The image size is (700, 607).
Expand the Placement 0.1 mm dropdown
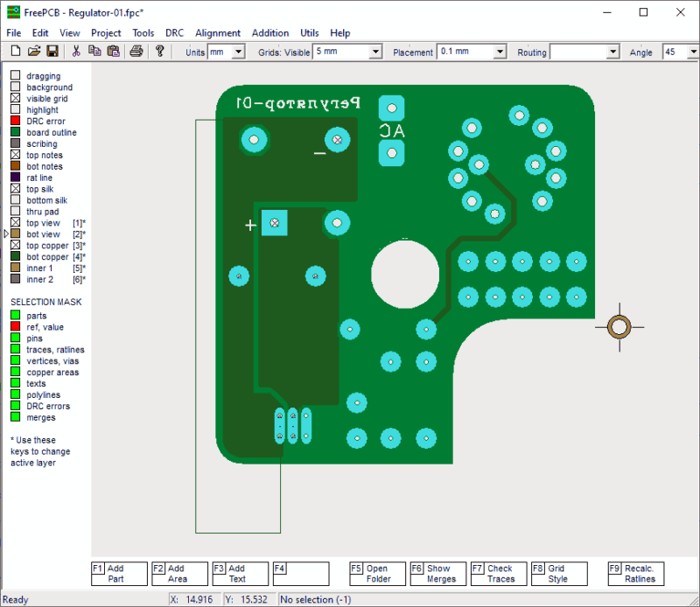tap(500, 52)
